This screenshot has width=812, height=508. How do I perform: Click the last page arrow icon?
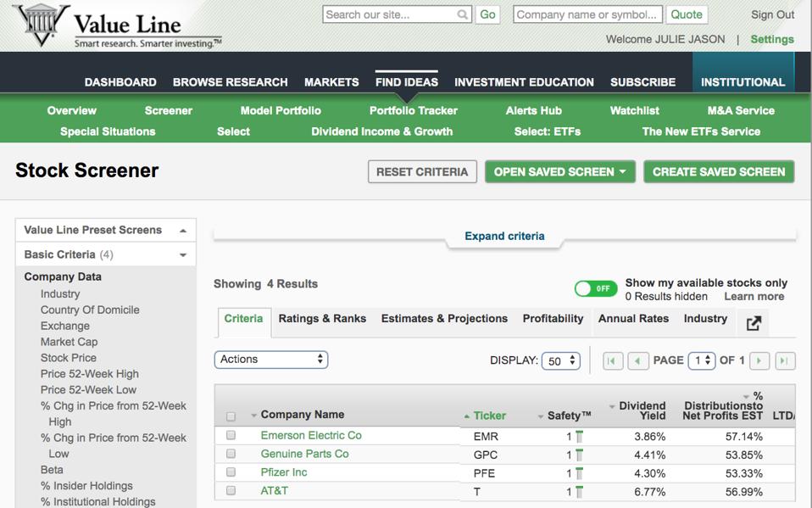(x=783, y=360)
